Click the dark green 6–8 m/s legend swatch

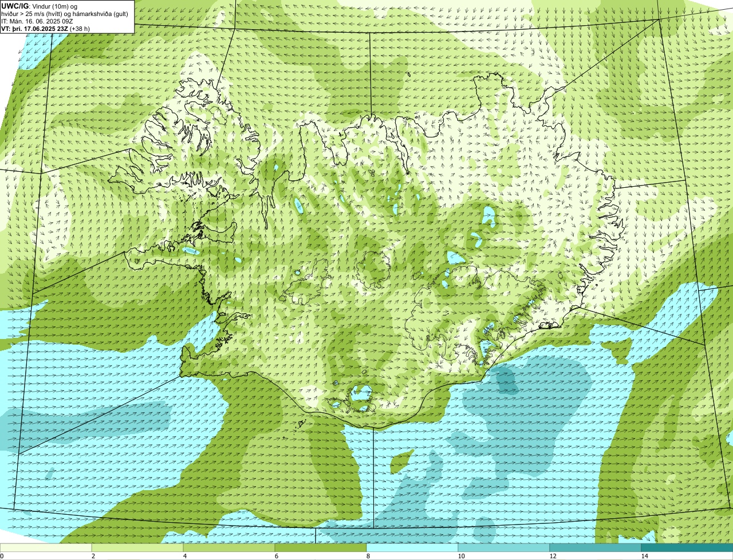pos(321,547)
